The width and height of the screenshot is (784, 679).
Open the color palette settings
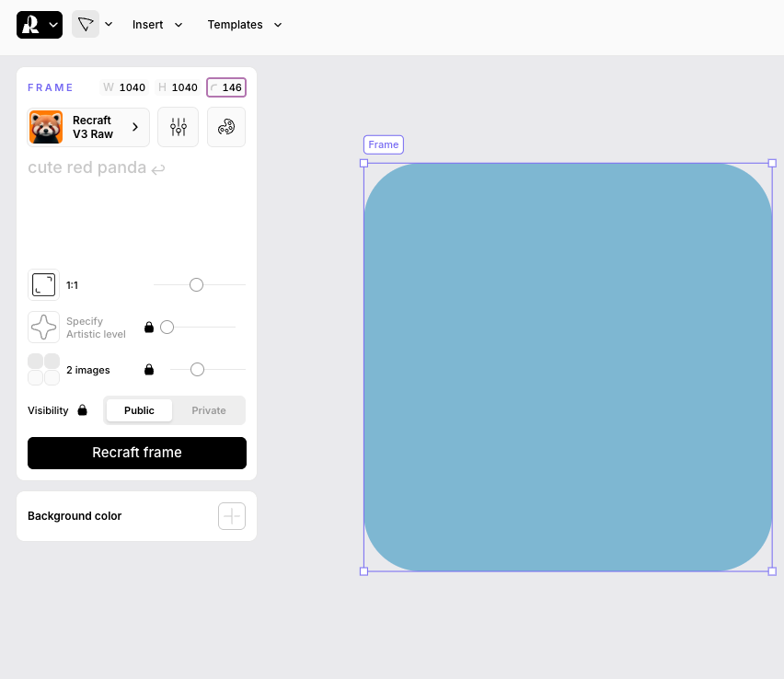click(226, 127)
